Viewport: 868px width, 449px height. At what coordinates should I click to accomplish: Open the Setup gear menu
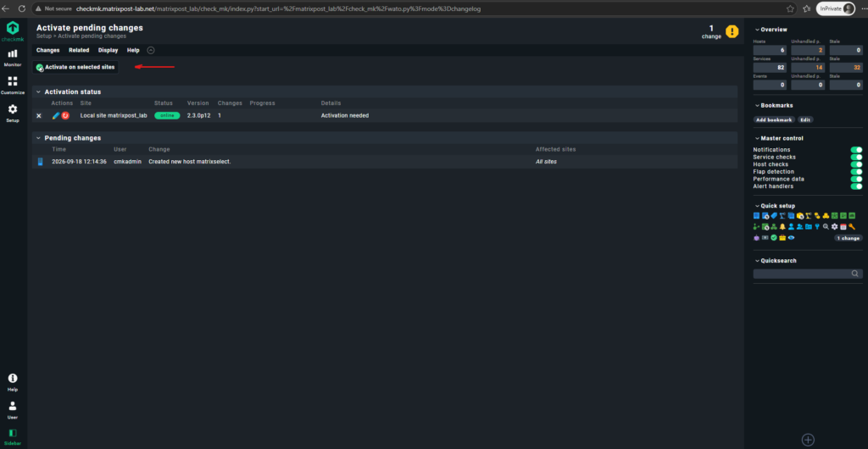[x=12, y=113]
